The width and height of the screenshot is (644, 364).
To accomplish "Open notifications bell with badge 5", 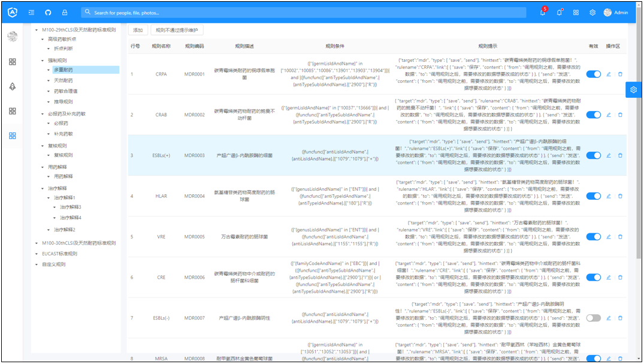I will coord(543,13).
